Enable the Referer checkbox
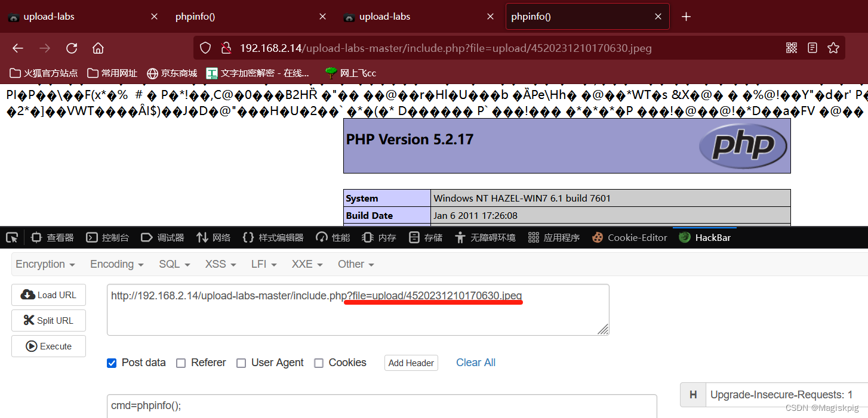The width and height of the screenshot is (868, 418). click(x=181, y=363)
